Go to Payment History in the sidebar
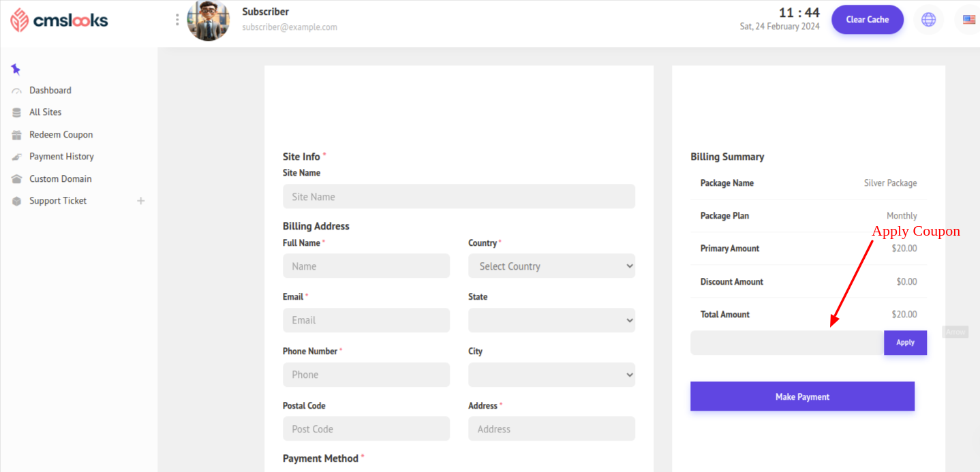Image resolution: width=980 pixels, height=472 pixels. coord(61,157)
